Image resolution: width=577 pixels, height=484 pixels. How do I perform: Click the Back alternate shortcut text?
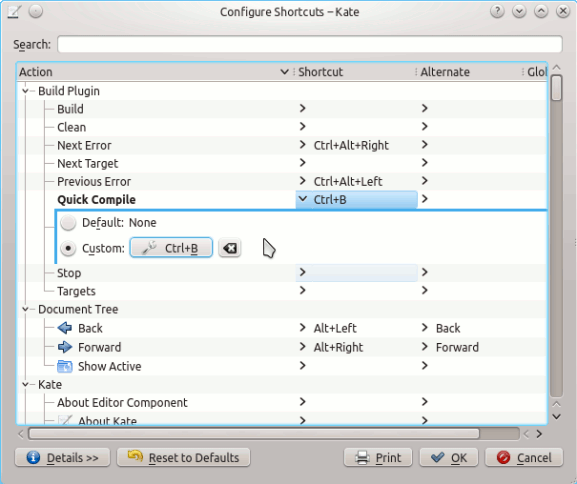448,328
